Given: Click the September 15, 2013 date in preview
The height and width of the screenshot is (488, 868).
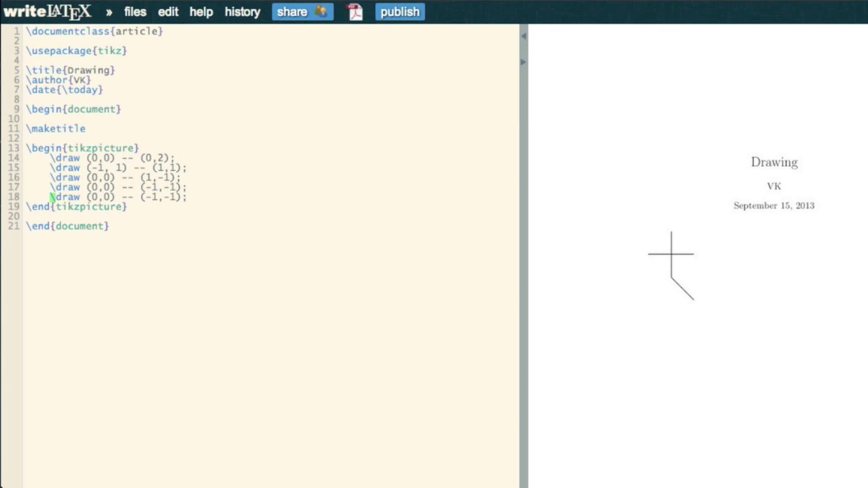Looking at the screenshot, I should tap(774, 205).
